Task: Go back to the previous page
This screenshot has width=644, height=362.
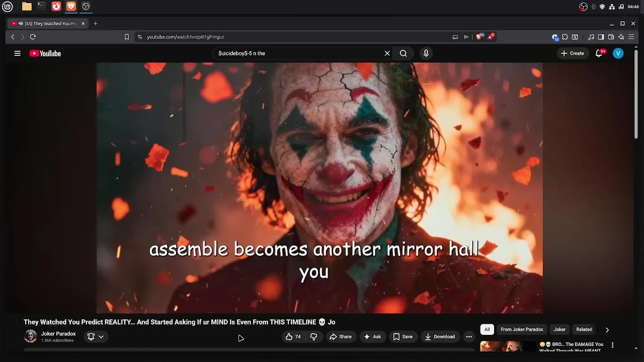Action: pyautogui.click(x=13, y=37)
